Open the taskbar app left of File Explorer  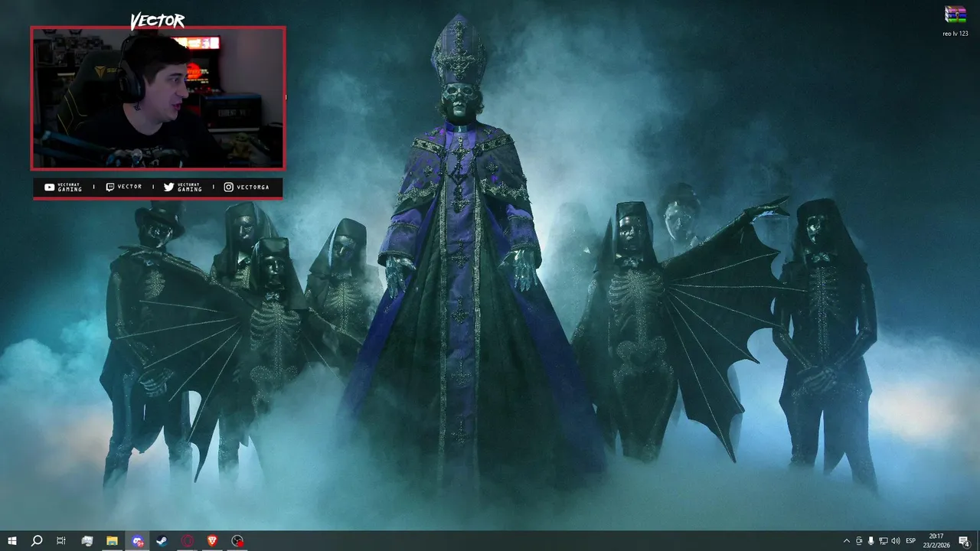pos(87,541)
